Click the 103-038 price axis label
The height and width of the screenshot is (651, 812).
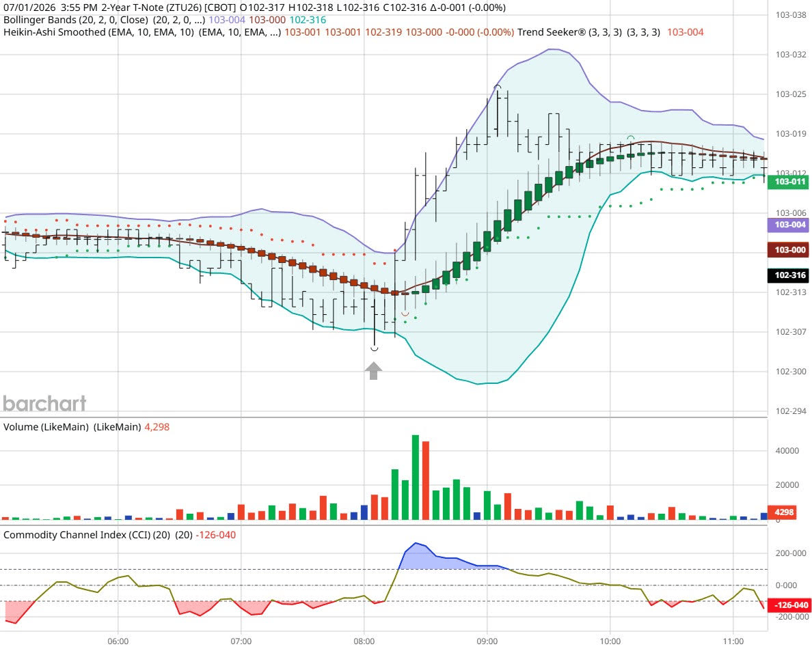(791, 15)
